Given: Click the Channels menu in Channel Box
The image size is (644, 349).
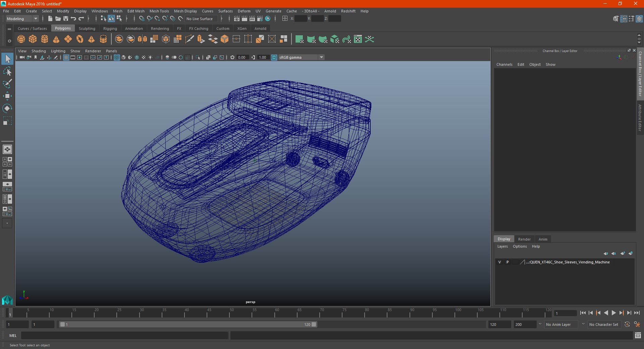Looking at the screenshot, I should pyautogui.click(x=504, y=64).
